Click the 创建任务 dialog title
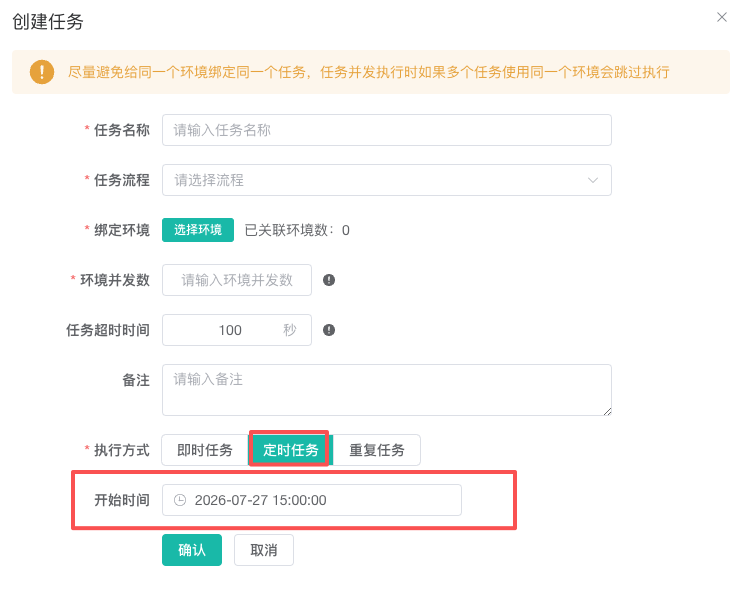Screen dimensions: 739x590 [x=48, y=22]
